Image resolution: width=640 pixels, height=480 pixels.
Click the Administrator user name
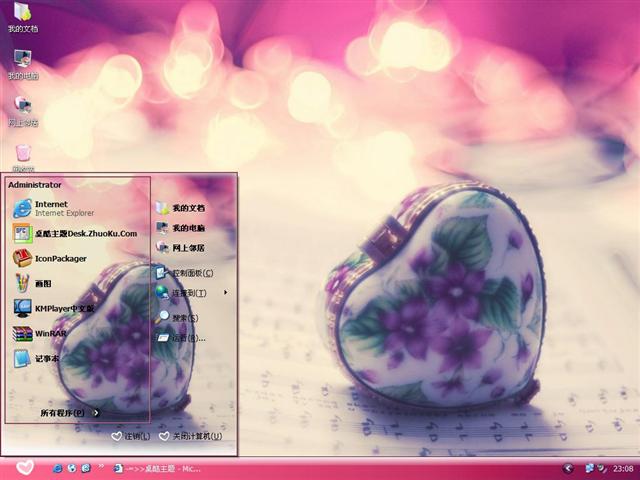(35, 185)
